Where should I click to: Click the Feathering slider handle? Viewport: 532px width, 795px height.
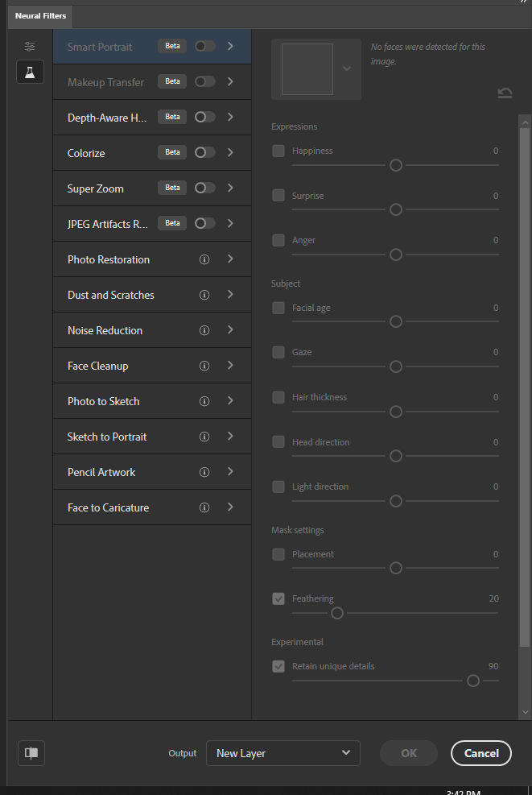tap(337, 613)
